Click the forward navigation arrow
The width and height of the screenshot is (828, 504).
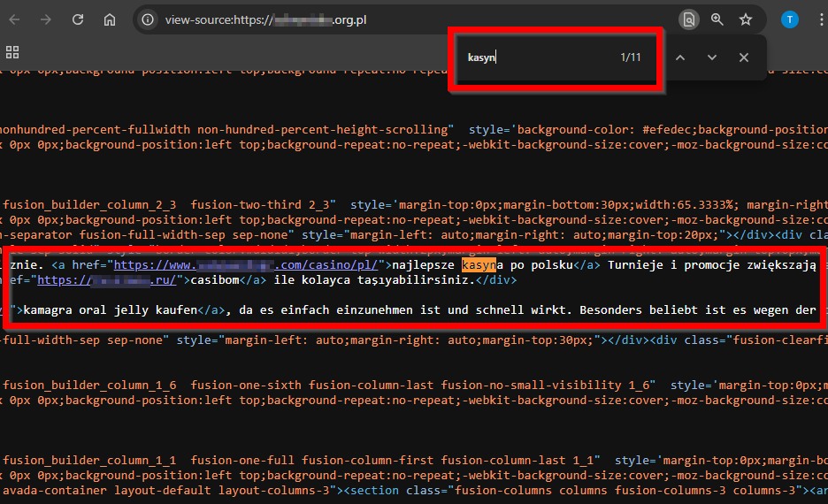click(46, 19)
